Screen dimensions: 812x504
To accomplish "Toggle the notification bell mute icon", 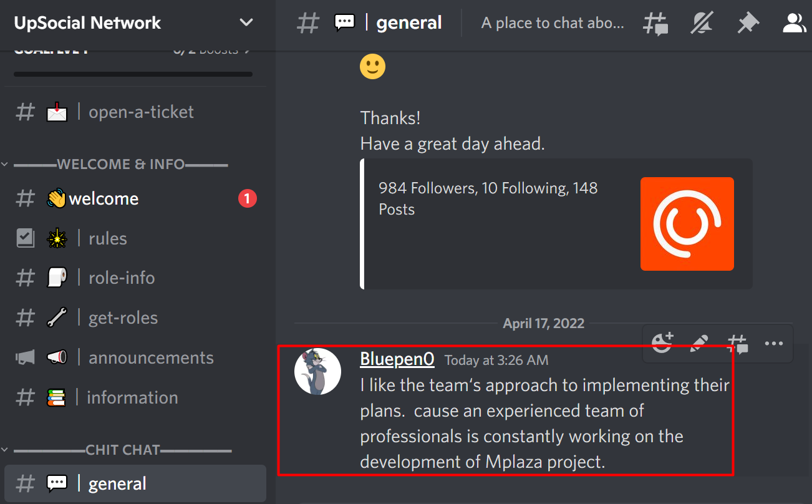I will point(702,24).
